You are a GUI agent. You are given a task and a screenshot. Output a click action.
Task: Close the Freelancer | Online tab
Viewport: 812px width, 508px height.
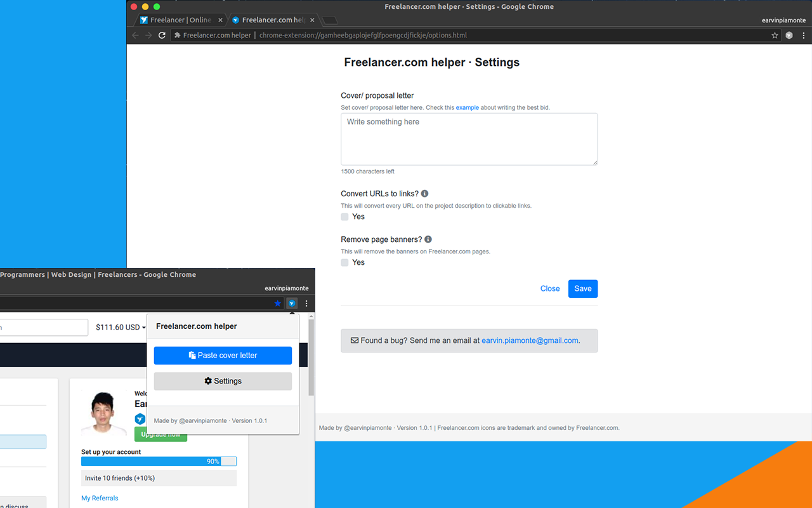[220, 20]
